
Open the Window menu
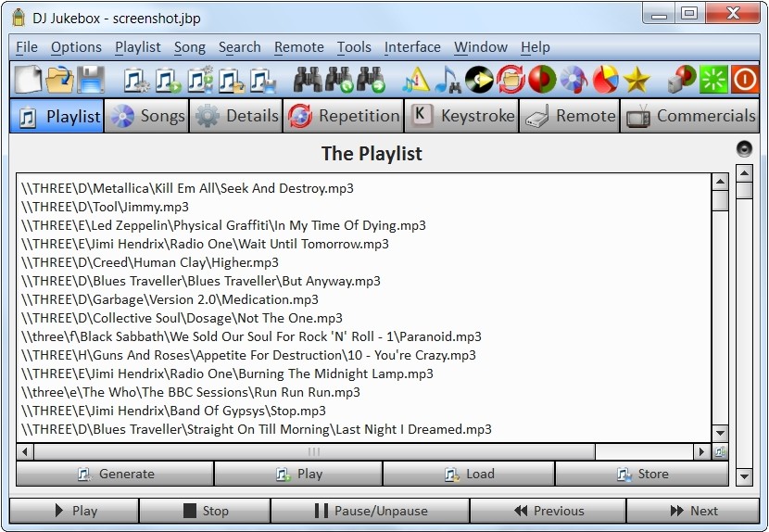pos(481,47)
